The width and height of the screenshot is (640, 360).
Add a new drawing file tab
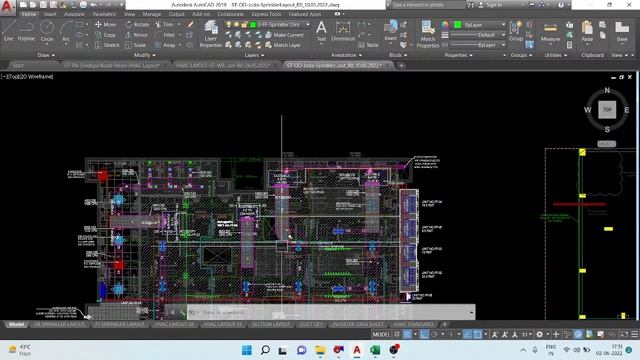tap(402, 65)
